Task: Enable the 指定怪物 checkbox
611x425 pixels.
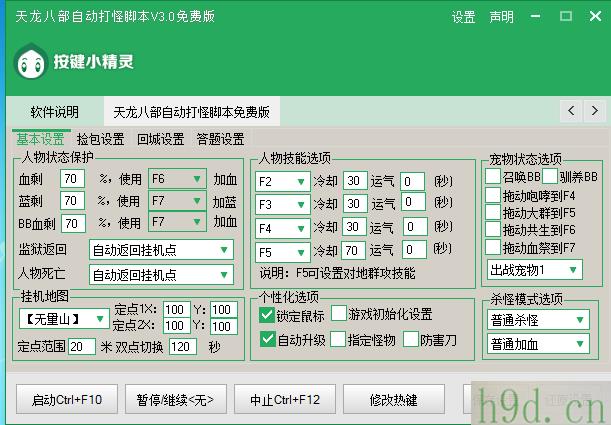Action: tap(338, 339)
